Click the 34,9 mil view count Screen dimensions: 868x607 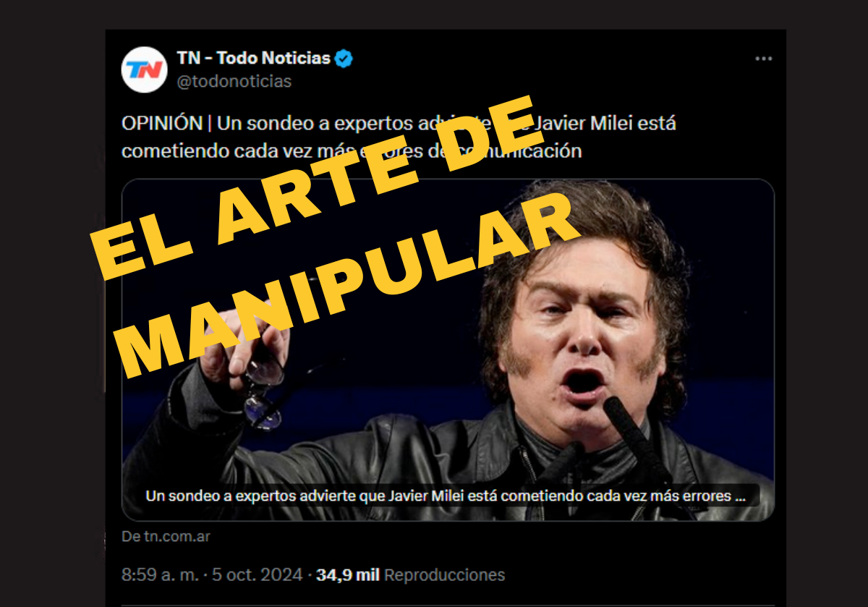[x=349, y=575]
